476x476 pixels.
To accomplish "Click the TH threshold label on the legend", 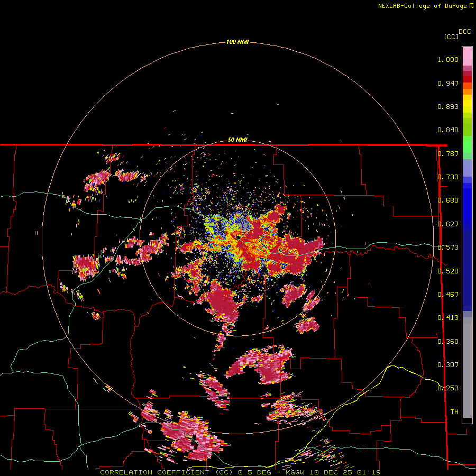I will pos(454,411).
